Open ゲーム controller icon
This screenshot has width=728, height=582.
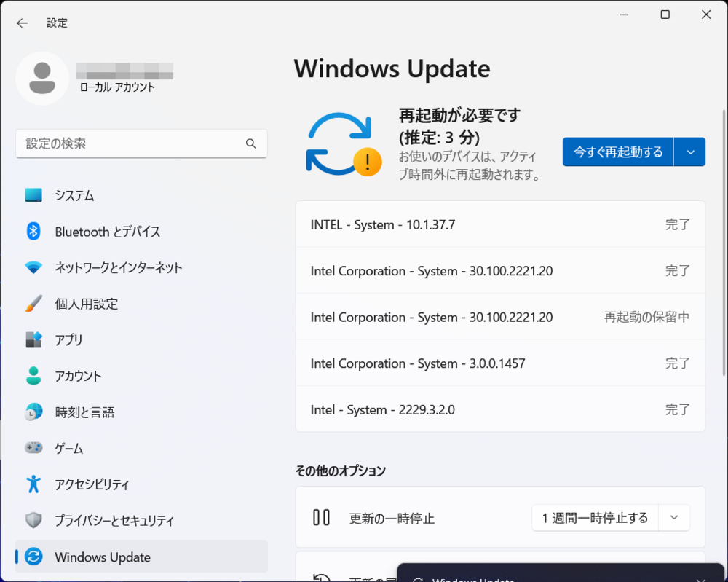[x=33, y=448]
